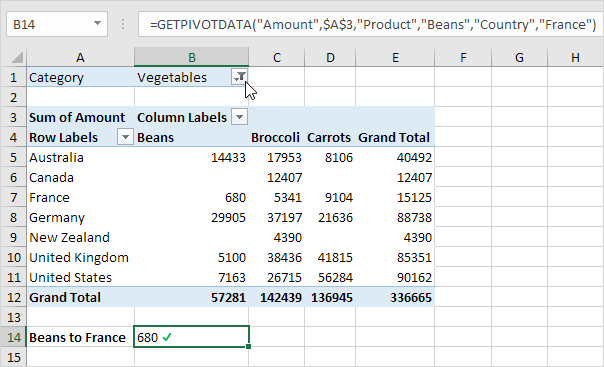Screen dimensions: 604x367
Task: Select column E header
Action: [395, 57]
